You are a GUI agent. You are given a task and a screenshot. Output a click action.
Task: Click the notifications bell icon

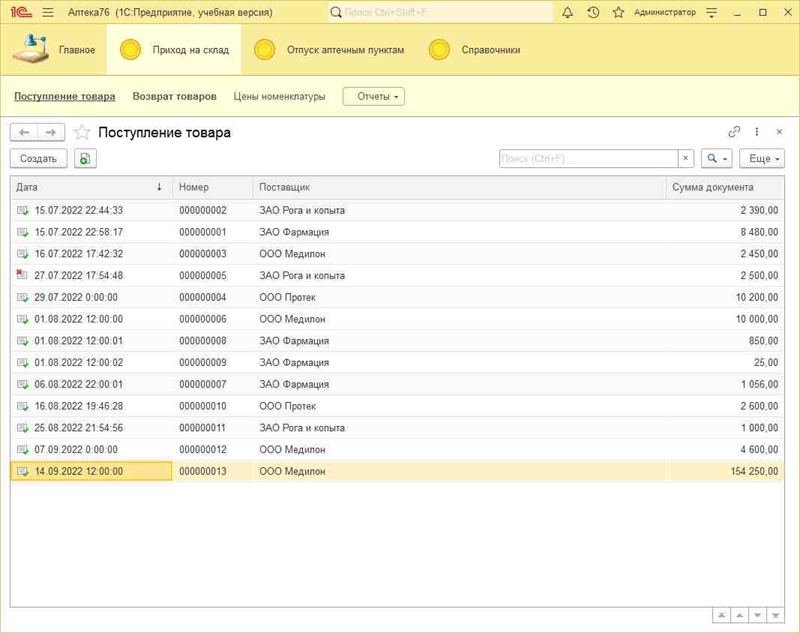(567, 12)
